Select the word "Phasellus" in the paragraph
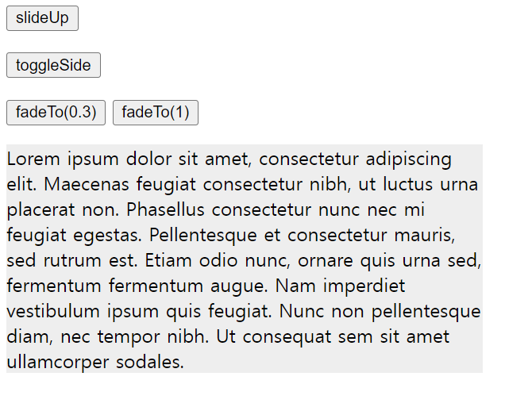Viewport: 532px width, 407px height. 165,209
